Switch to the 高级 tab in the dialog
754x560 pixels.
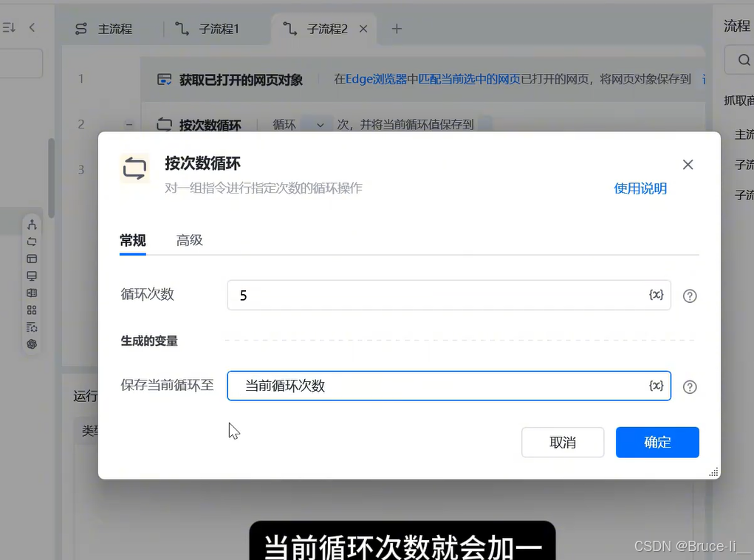pos(190,240)
